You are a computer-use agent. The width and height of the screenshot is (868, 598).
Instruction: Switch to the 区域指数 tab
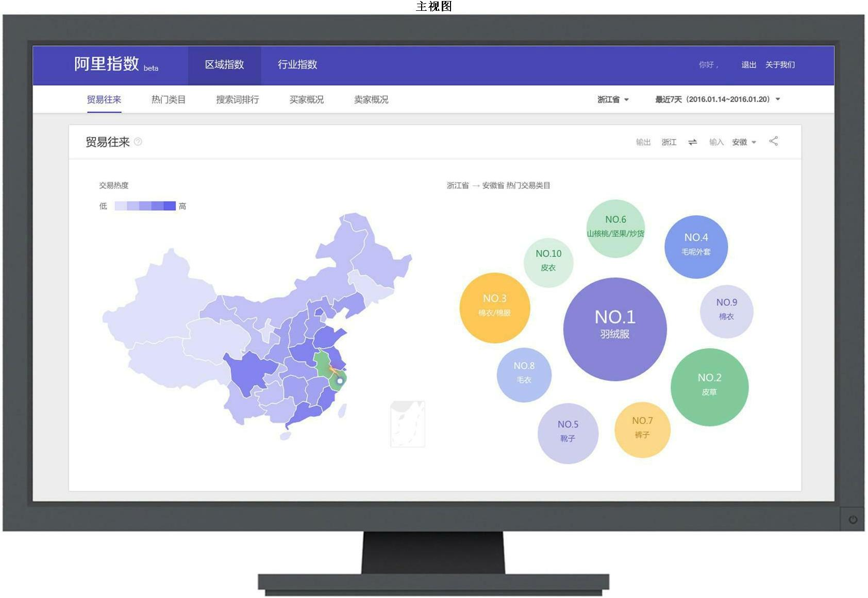[224, 65]
